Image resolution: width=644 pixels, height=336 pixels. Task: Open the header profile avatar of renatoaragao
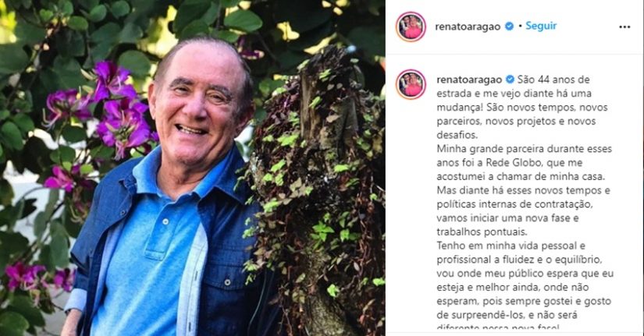click(x=411, y=27)
